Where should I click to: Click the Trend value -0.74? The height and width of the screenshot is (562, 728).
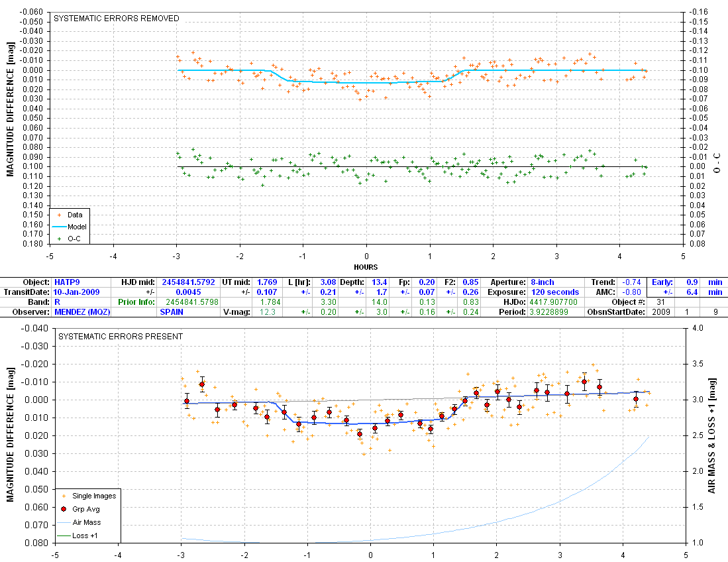click(631, 282)
